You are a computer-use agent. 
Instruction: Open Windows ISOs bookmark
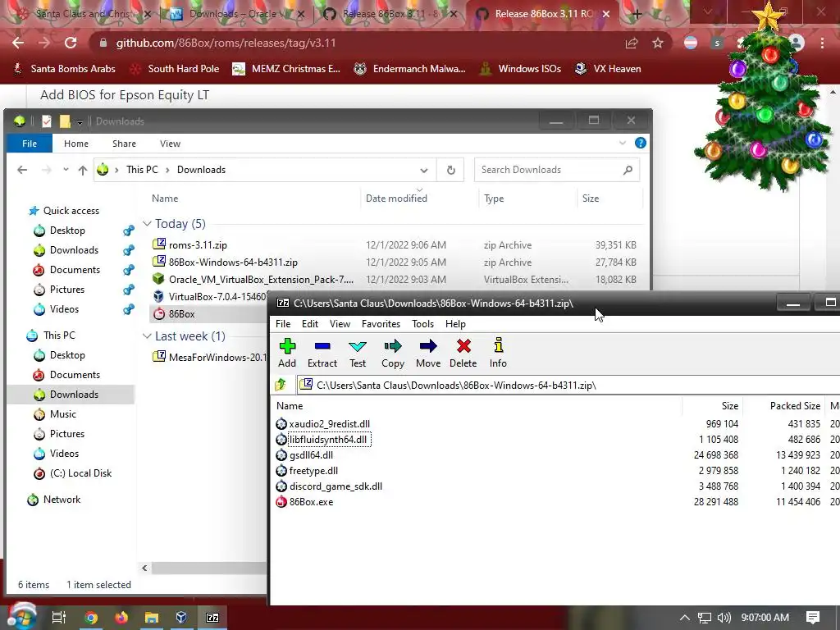[521, 69]
